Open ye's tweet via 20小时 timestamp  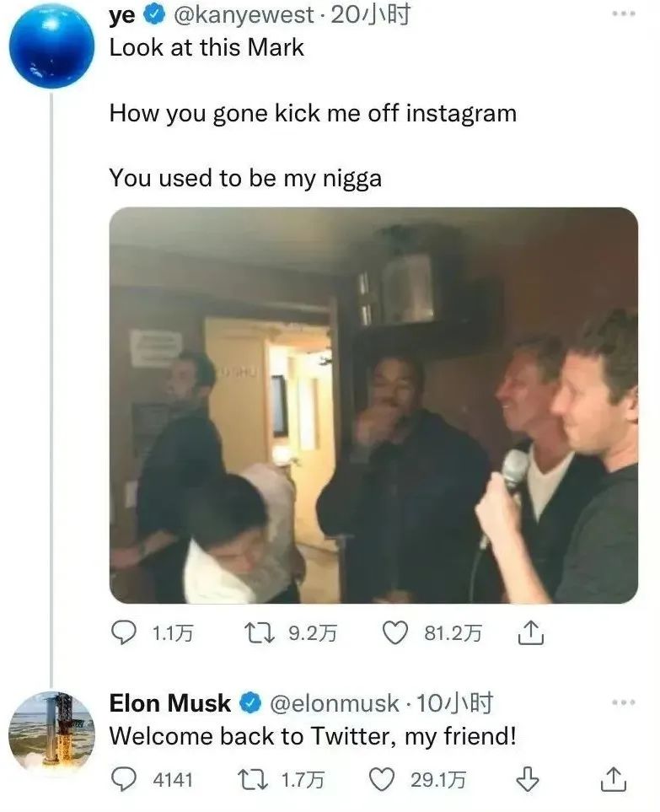click(x=371, y=15)
